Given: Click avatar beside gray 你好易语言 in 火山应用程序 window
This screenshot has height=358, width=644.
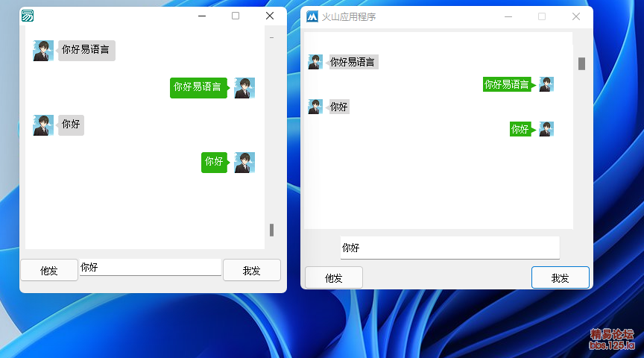Looking at the screenshot, I should (315, 62).
